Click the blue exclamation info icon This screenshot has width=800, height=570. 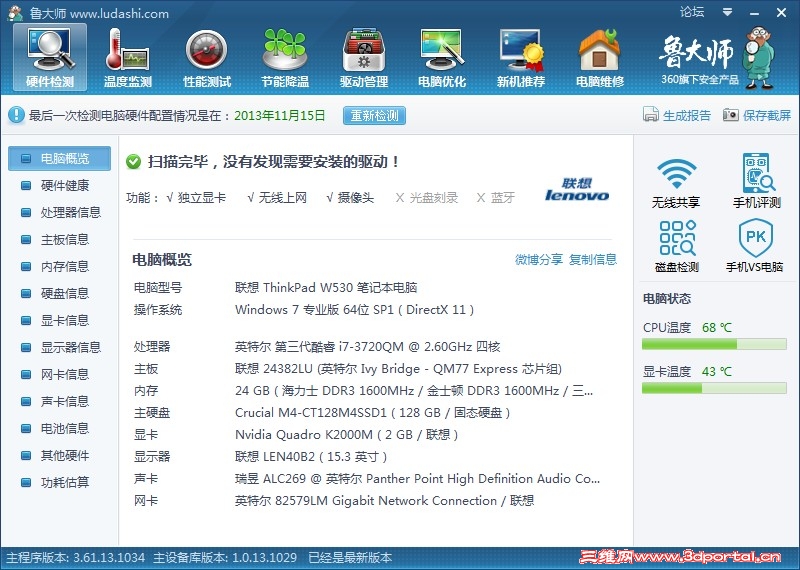16,115
